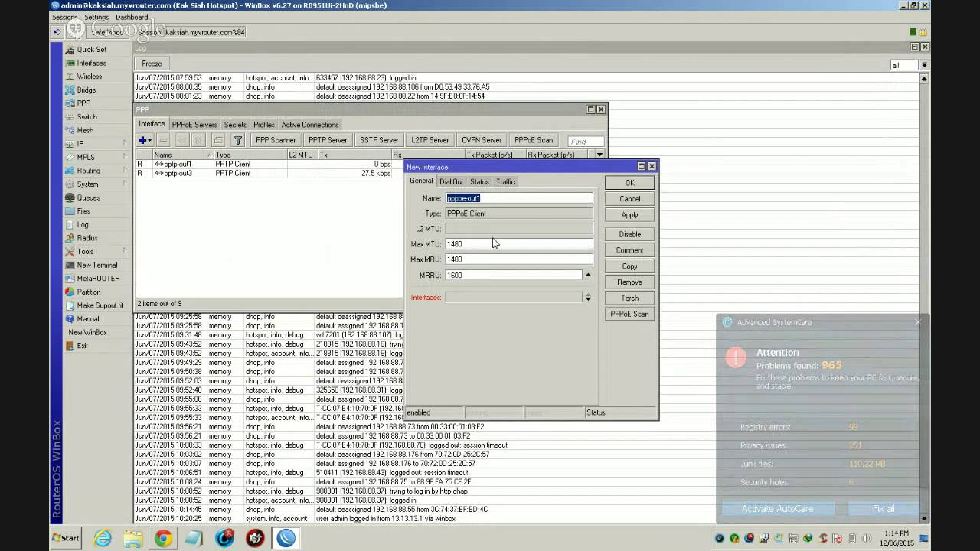Click OK in New Interface dialog
This screenshot has height=551, width=980.
[629, 183]
